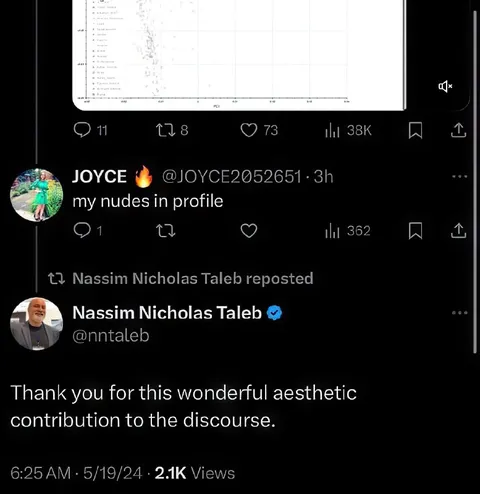Share JOYCE's comment

(458, 231)
